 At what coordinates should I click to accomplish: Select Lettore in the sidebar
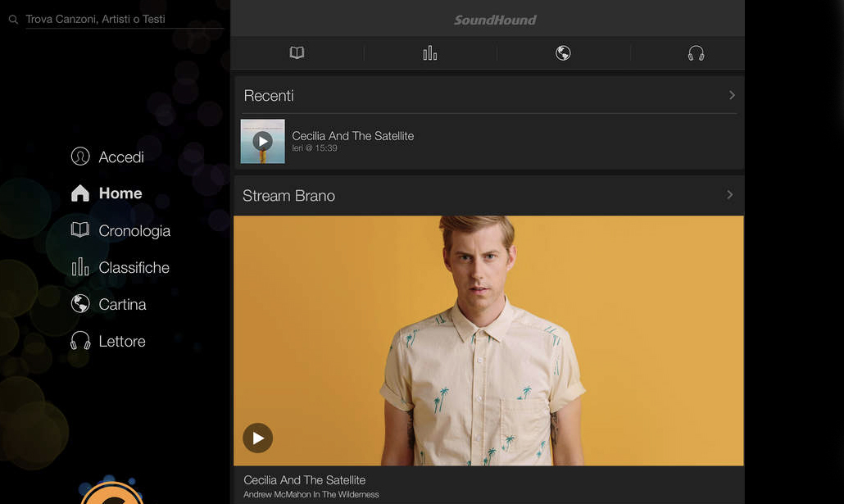[121, 342]
